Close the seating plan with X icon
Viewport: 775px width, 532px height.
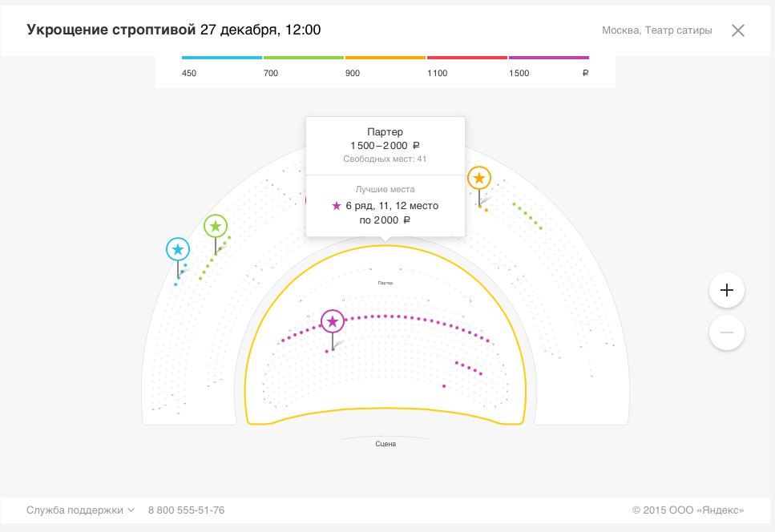click(x=738, y=30)
